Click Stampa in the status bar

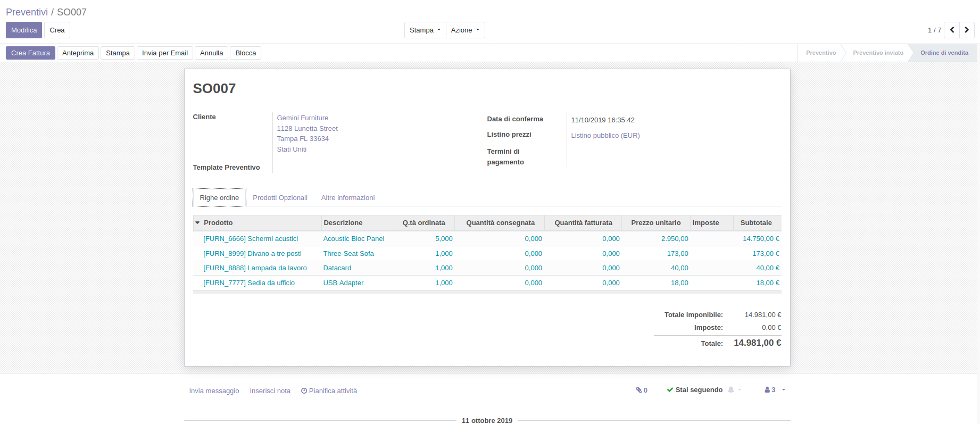tap(118, 53)
